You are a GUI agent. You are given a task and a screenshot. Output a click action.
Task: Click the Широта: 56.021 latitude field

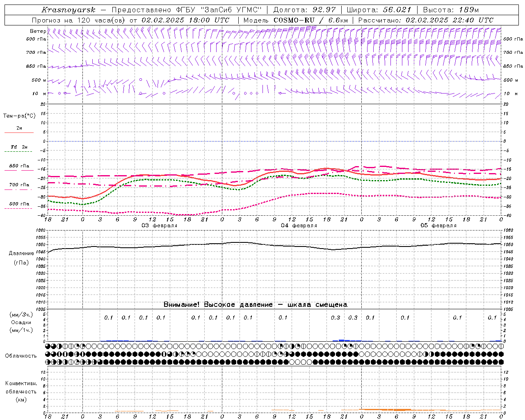[x=379, y=10]
